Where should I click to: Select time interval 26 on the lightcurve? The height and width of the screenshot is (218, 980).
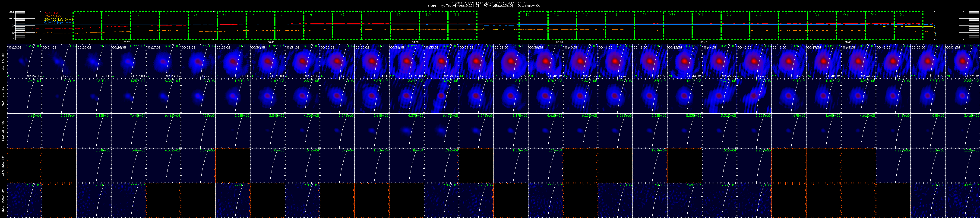point(851,25)
